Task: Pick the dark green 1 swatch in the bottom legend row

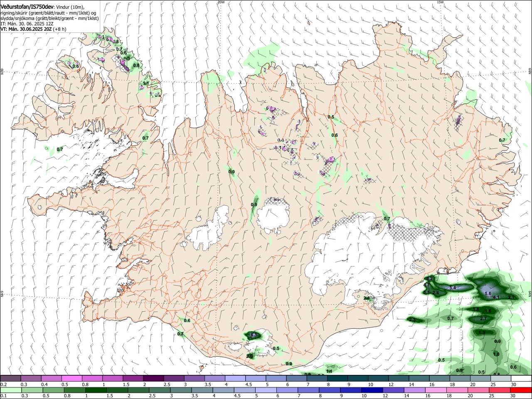Action: coord(96,390)
